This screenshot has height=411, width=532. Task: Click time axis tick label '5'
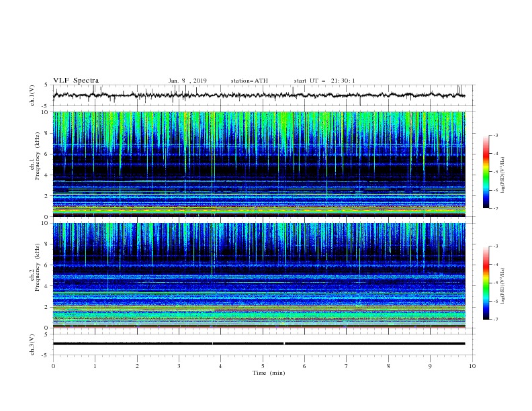(x=263, y=366)
